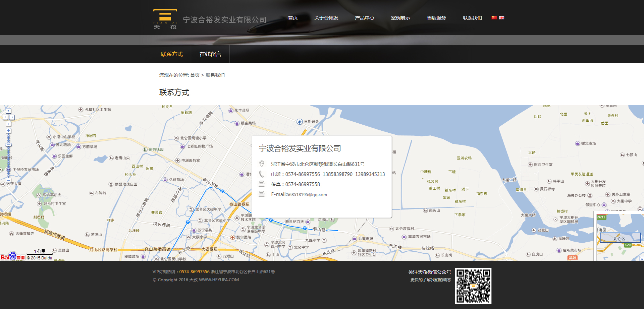The width and height of the screenshot is (644, 309).
Task: Click the map pan up arrow
Action: 8,111
